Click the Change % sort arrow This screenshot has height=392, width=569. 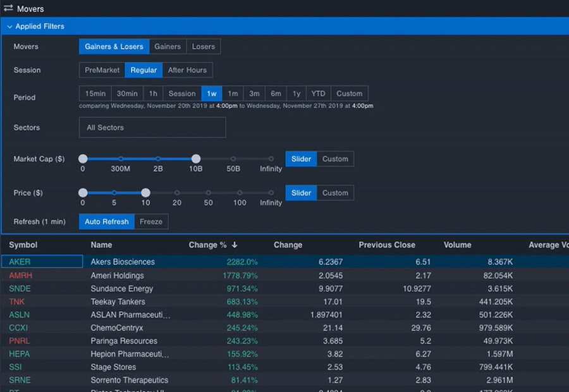click(x=235, y=245)
